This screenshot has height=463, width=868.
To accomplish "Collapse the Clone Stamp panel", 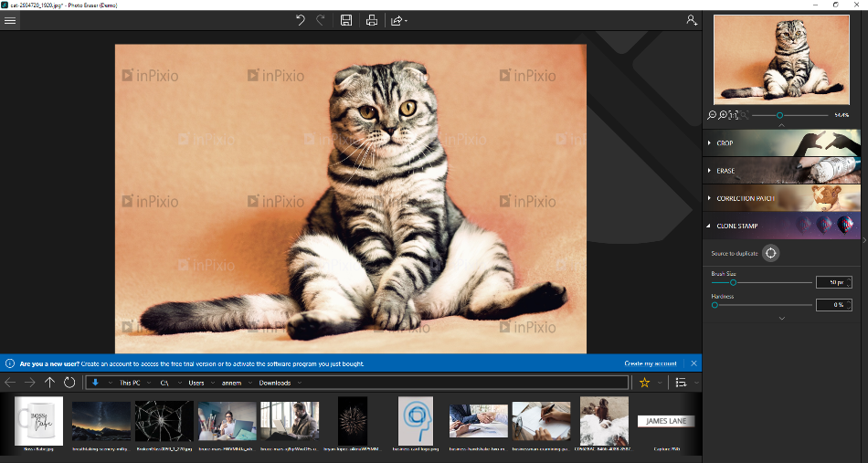I will pyautogui.click(x=781, y=226).
